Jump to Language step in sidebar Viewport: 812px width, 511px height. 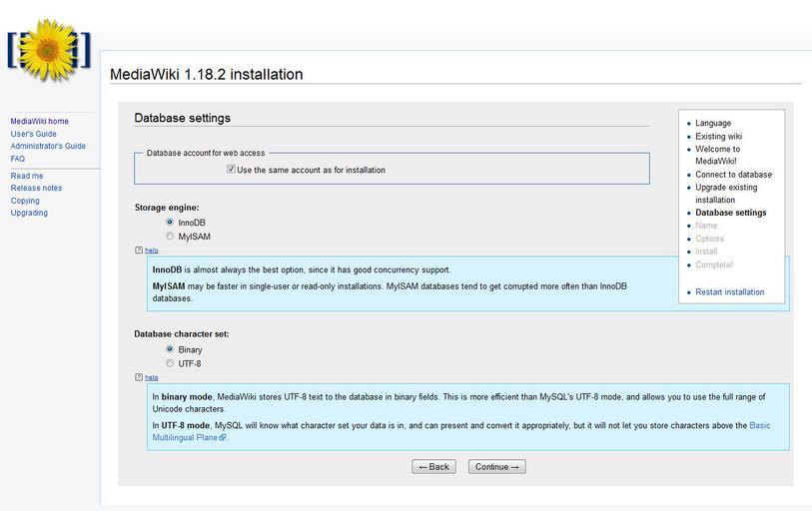713,124
